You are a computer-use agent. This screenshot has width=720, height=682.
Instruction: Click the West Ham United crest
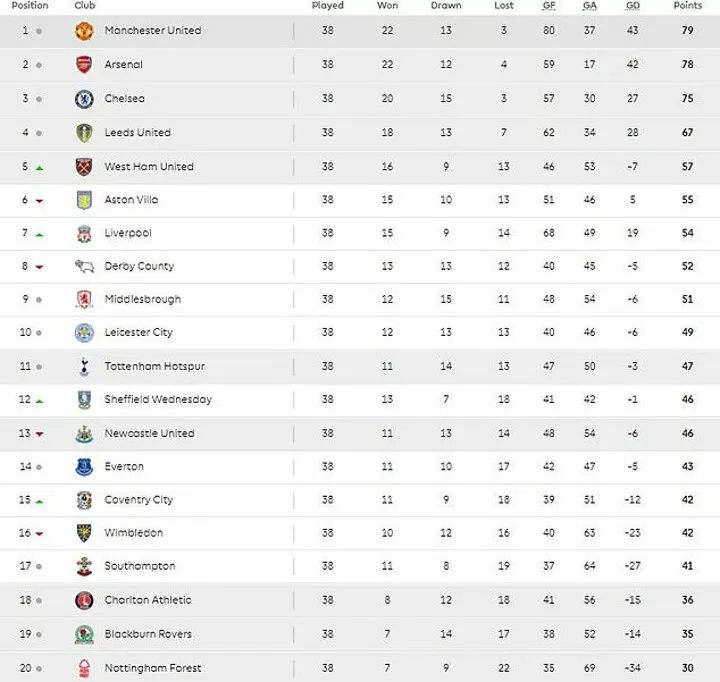pyautogui.click(x=84, y=167)
